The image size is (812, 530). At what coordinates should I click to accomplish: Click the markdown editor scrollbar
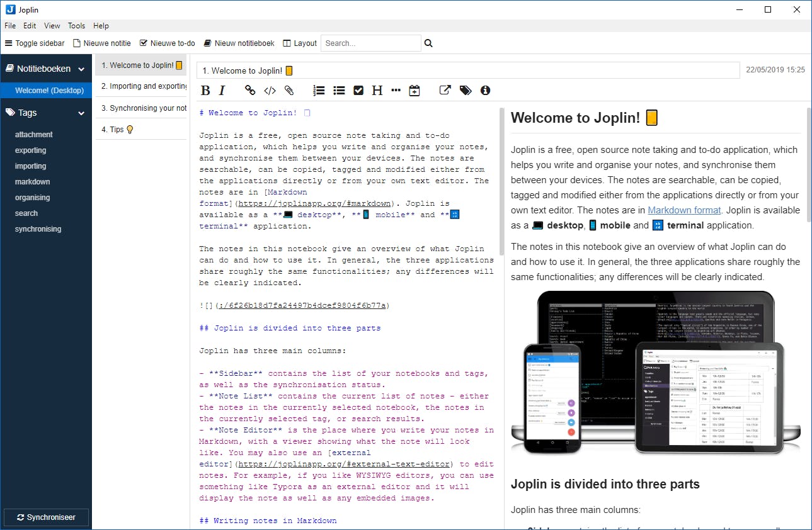pyautogui.click(x=501, y=183)
